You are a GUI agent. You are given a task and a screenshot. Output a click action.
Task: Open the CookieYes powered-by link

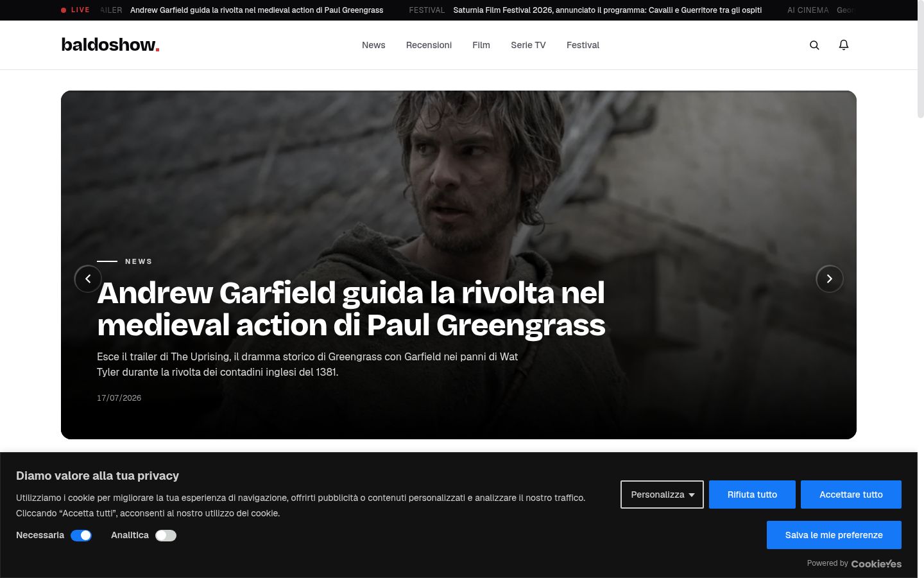[876, 563]
